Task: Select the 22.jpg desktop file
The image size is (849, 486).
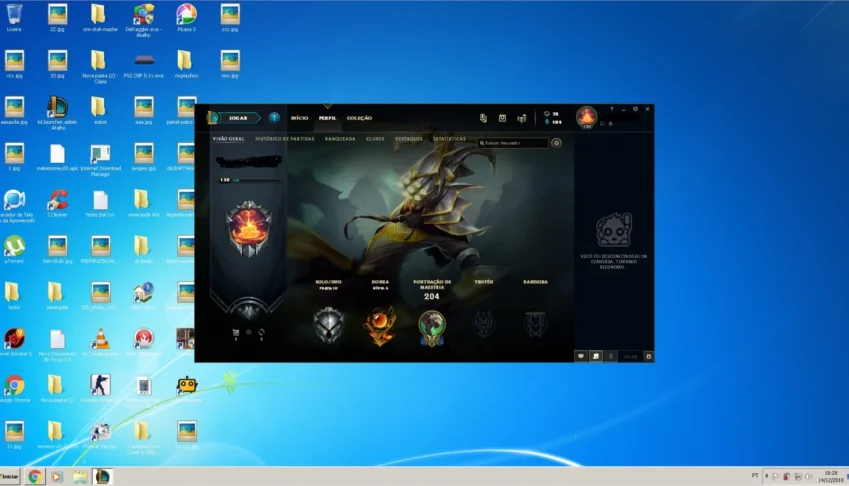Action: click(x=57, y=18)
